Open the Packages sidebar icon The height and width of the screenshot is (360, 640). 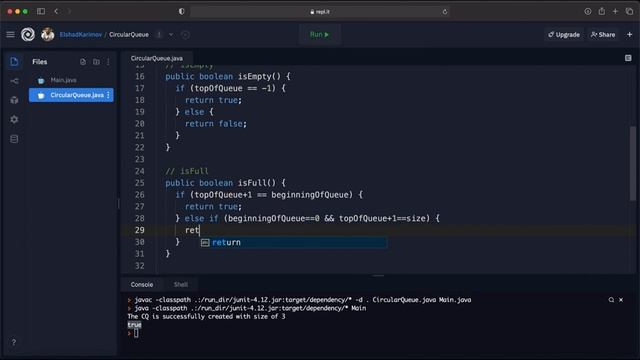tap(14, 100)
